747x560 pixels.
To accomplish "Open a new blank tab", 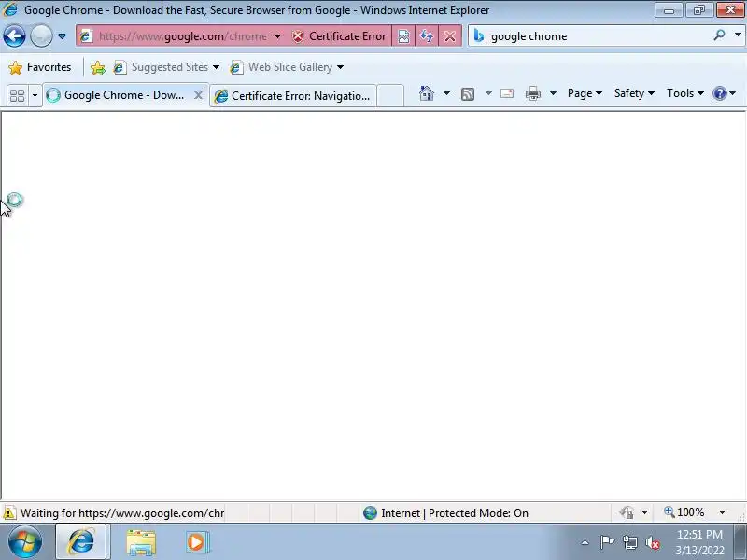I will click(390, 95).
